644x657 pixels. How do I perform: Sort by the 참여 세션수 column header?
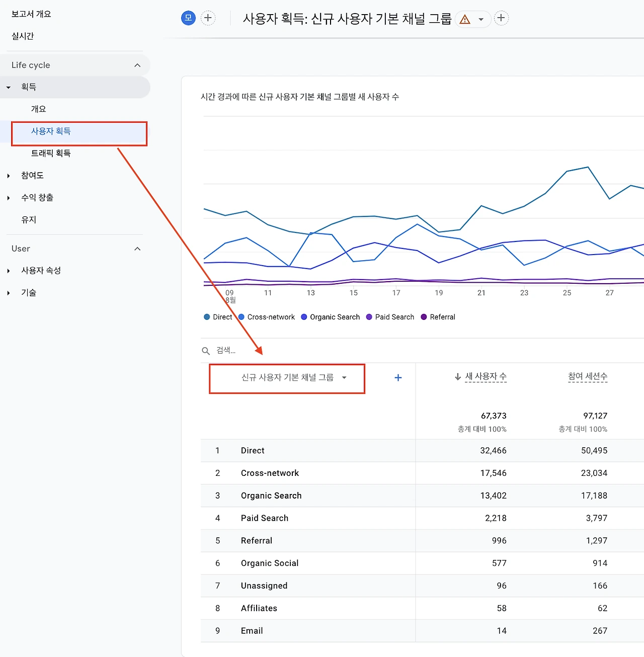point(588,377)
